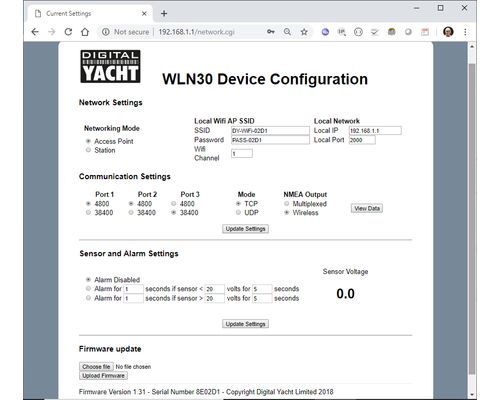Click the SSID input field

coord(270,131)
